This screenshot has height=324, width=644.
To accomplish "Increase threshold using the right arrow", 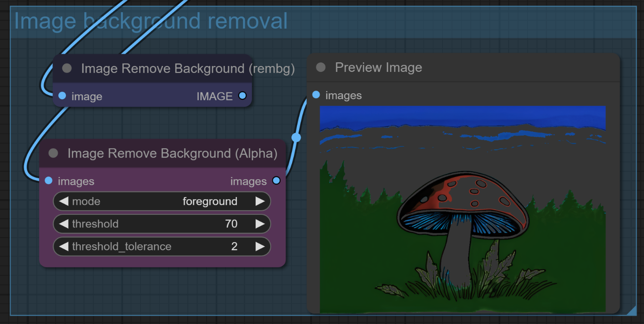I will (x=260, y=224).
